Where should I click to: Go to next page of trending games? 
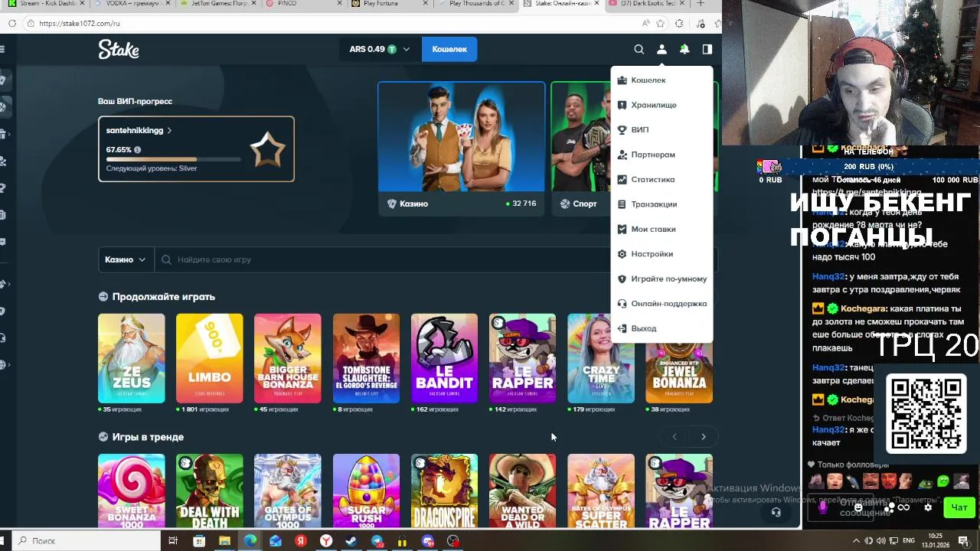click(x=704, y=437)
